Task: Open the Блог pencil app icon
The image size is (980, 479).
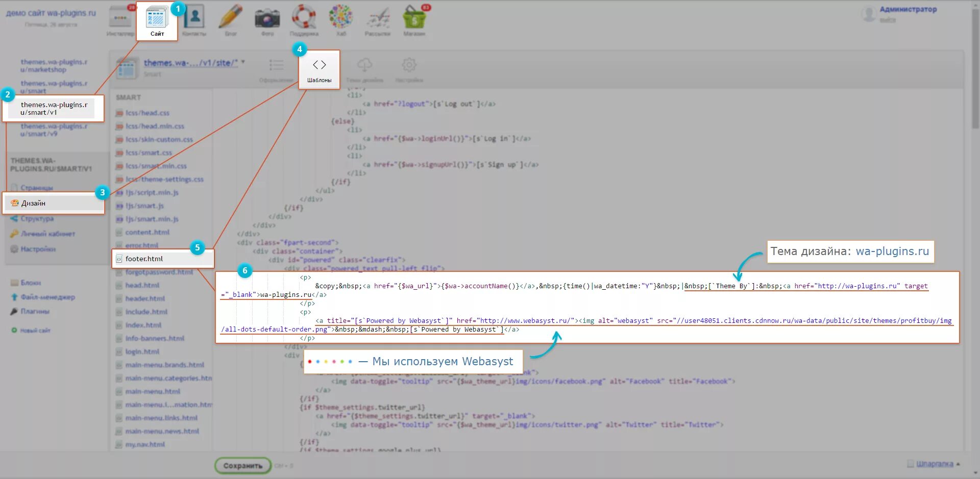Action: (x=231, y=18)
